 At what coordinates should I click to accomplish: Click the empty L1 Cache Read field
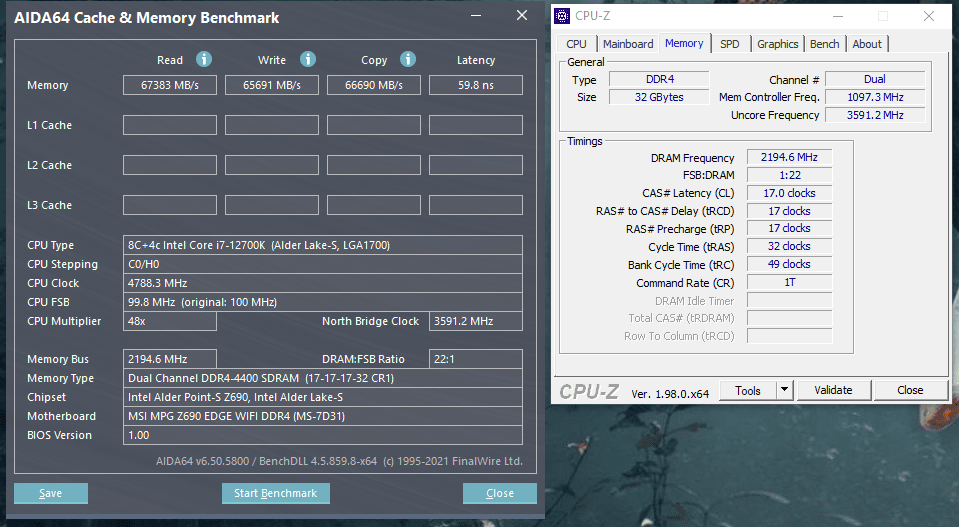pos(170,125)
